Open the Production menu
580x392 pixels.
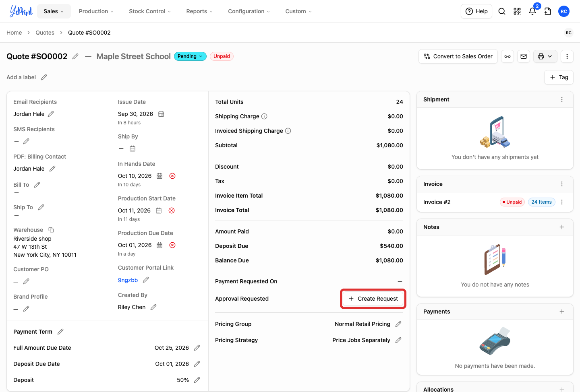pyautogui.click(x=96, y=11)
